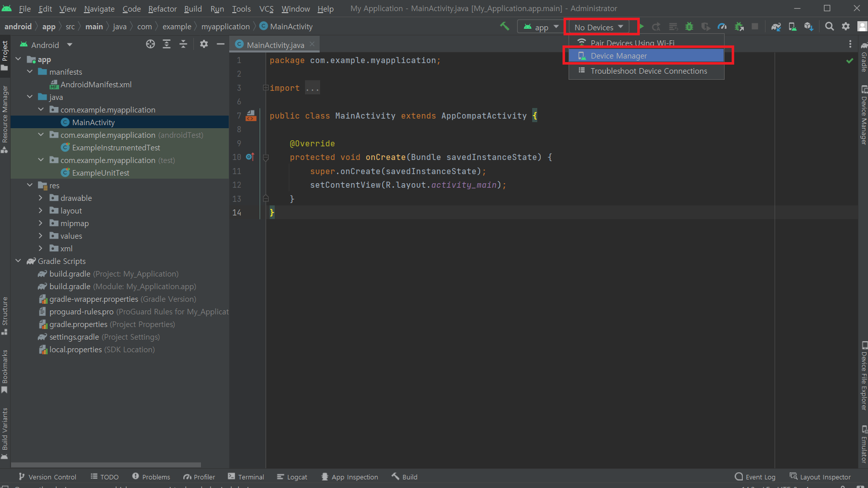868x488 pixels.
Task: Select ExampleInstrumentedTest file
Action: pyautogui.click(x=116, y=147)
